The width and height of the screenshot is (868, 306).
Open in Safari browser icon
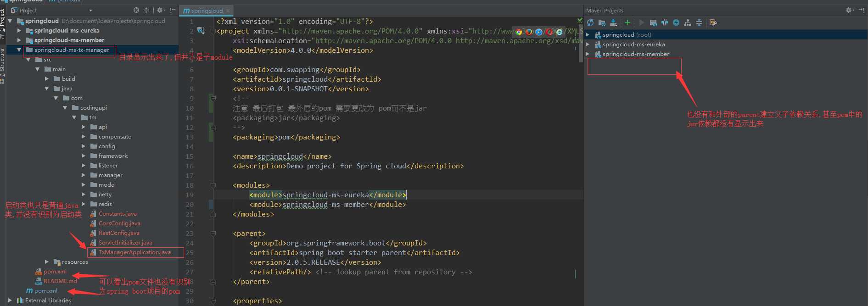pos(539,32)
